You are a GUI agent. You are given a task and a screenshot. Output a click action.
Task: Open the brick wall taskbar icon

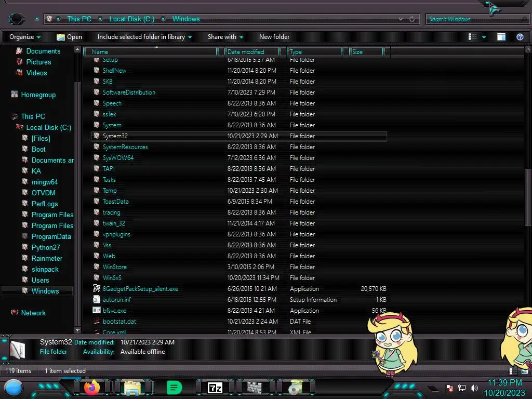(x=255, y=388)
